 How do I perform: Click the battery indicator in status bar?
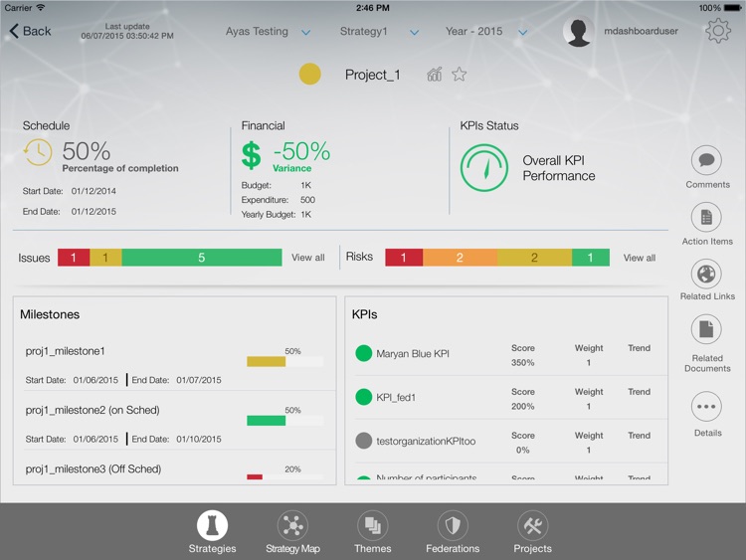pos(732,8)
